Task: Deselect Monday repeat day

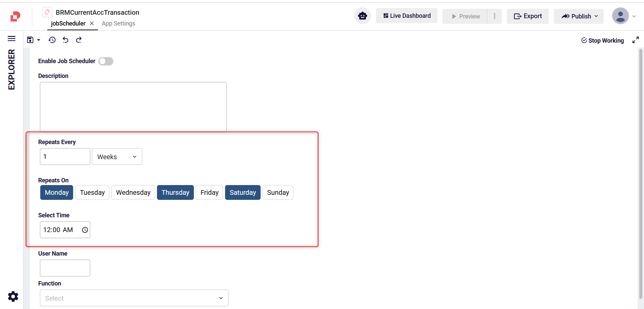Action: (x=57, y=192)
